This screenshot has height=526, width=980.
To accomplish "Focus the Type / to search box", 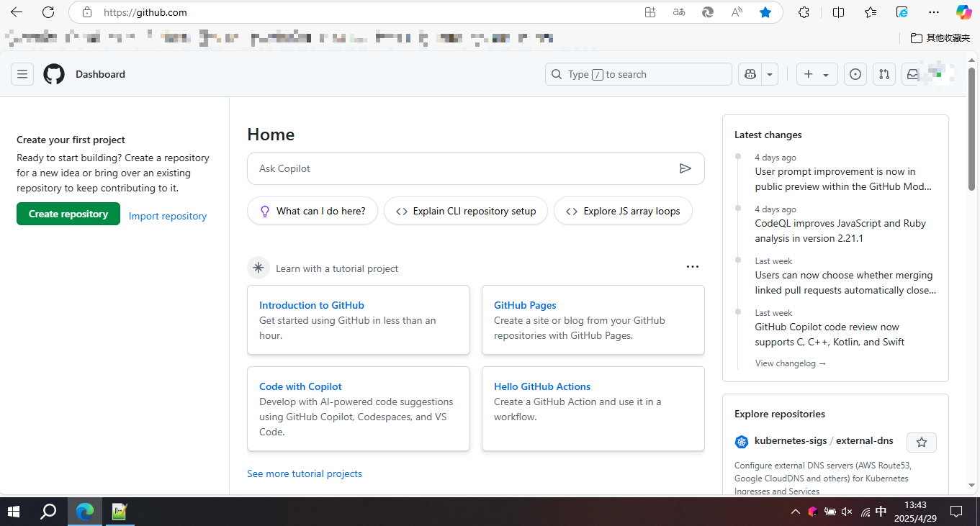I will (x=639, y=74).
